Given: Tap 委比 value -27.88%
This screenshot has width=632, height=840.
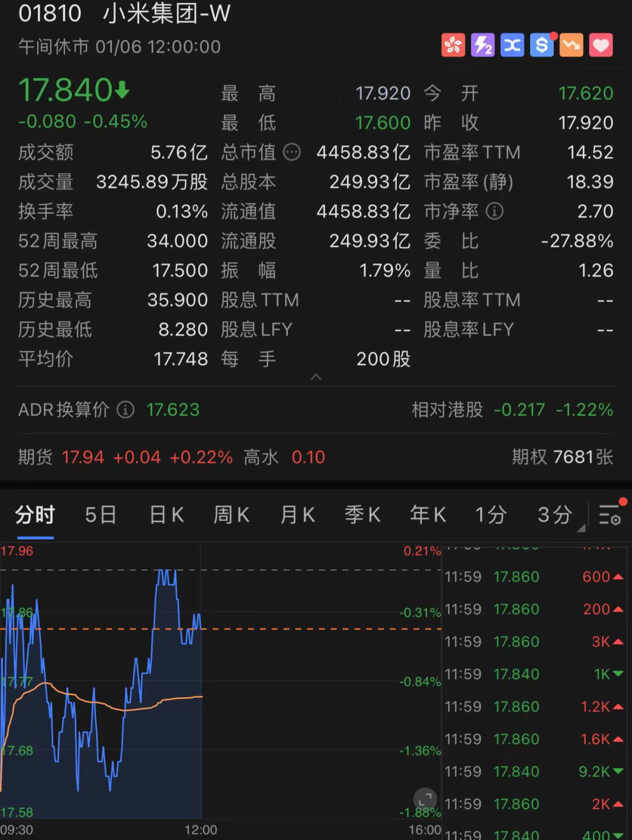Looking at the screenshot, I should (578, 241).
